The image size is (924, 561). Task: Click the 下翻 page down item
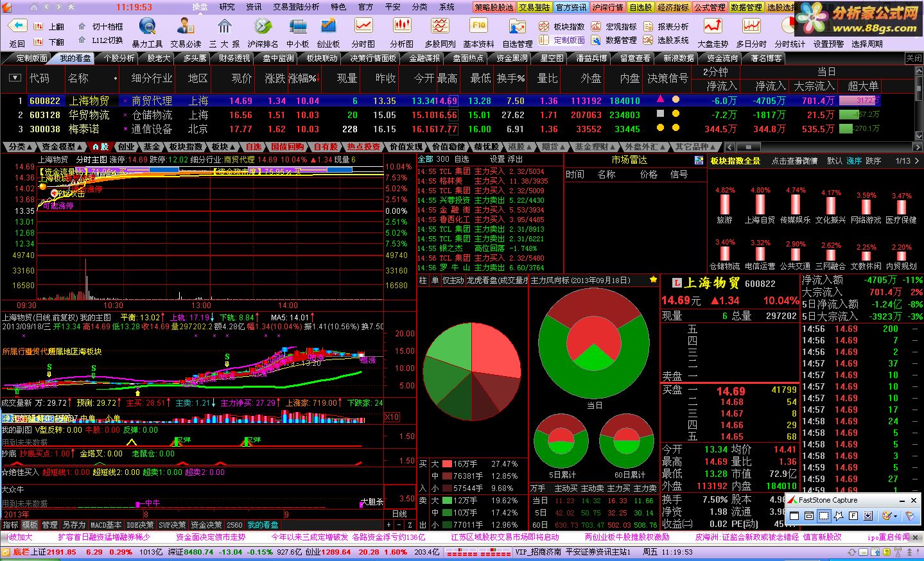tap(50, 41)
